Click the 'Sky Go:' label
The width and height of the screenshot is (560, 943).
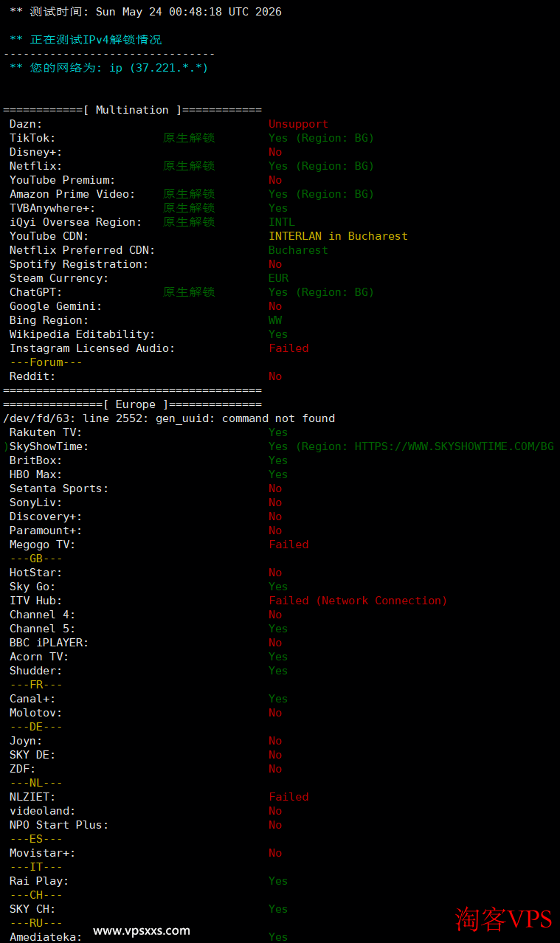(32, 587)
